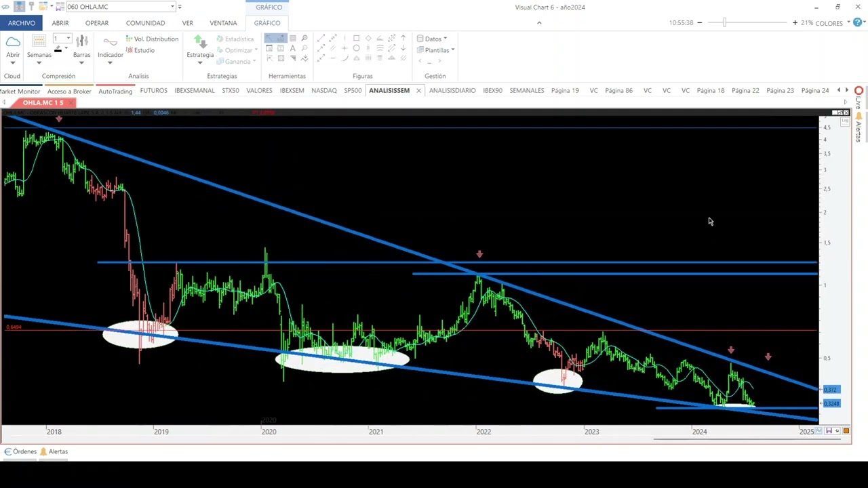Image resolution: width=868 pixels, height=488 pixels.
Task: Open the ARCHIVO menu
Action: [22, 23]
